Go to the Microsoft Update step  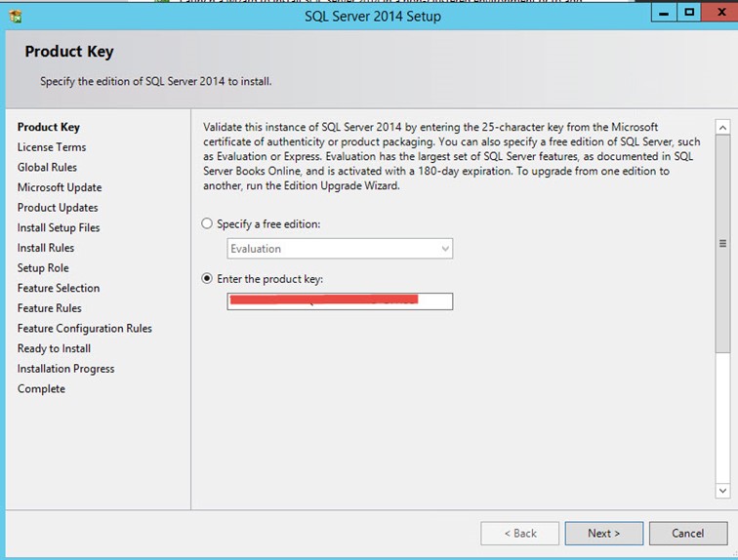[60, 187]
